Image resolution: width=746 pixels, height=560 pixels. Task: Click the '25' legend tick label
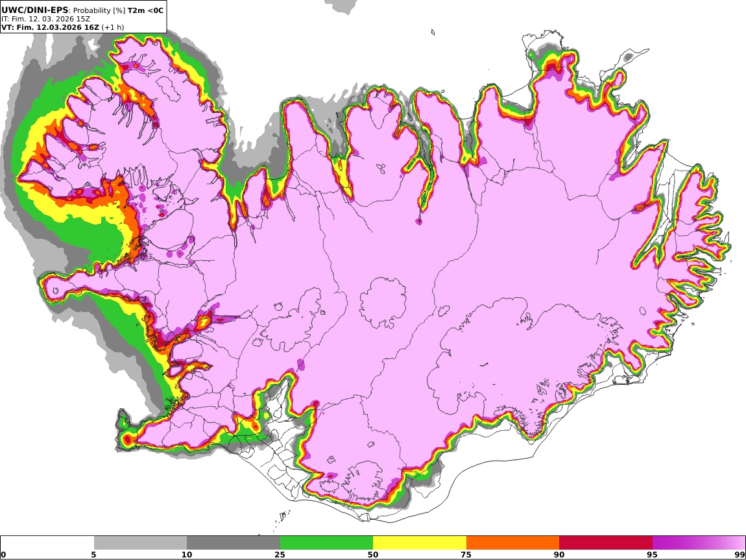click(280, 555)
